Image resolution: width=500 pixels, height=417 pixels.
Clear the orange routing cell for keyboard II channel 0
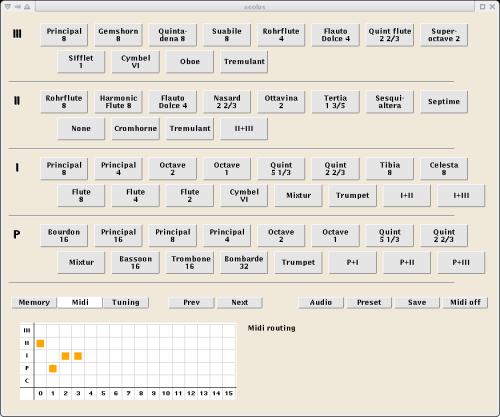tap(40, 343)
